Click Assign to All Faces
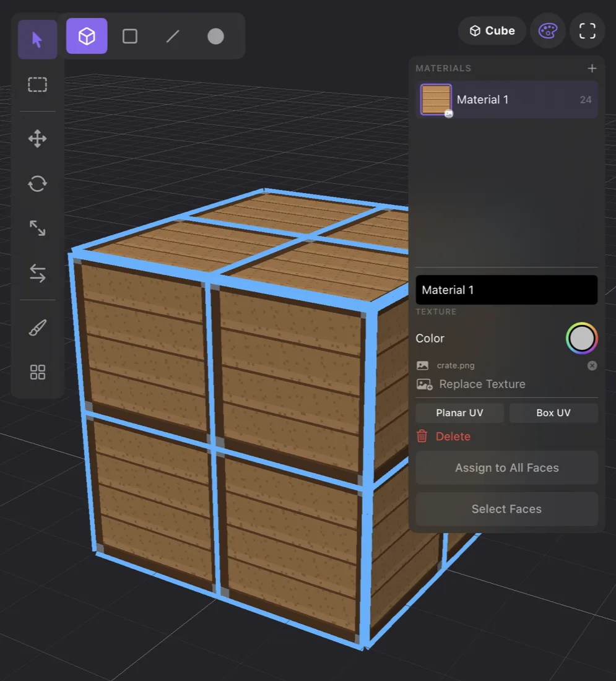 click(x=506, y=468)
